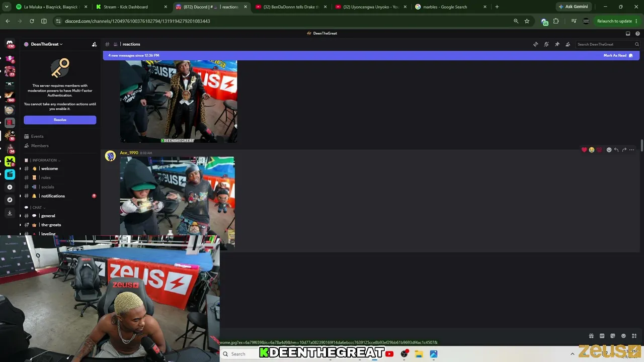React with the red heart emoji

click(x=584, y=150)
